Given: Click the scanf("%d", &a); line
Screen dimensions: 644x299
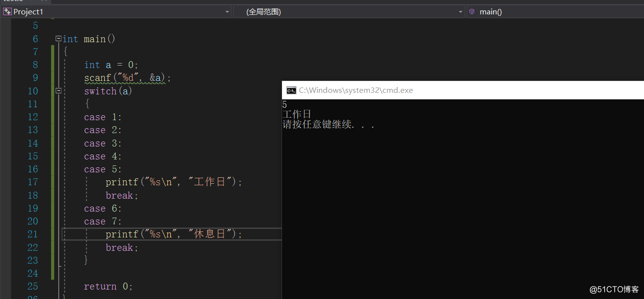Looking at the screenshot, I should 128,78.
